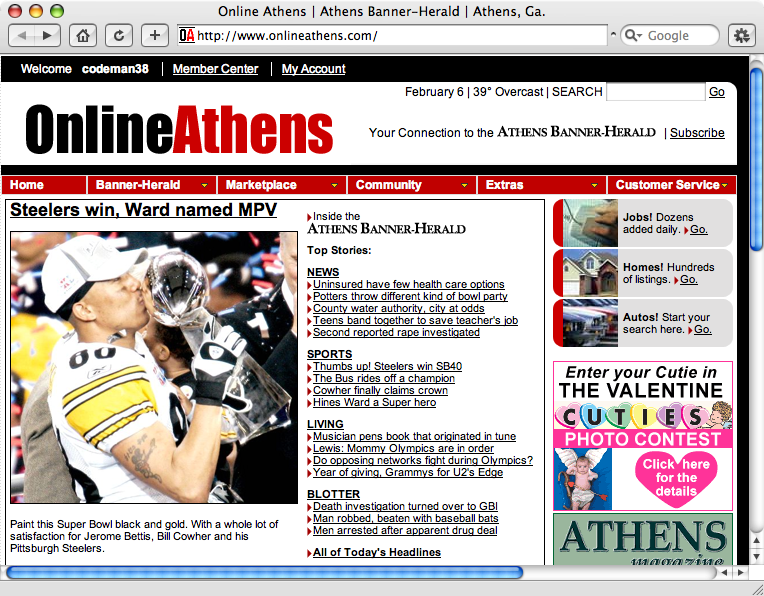
Task: Go forward with the forward arrow
Action: click(x=47, y=36)
